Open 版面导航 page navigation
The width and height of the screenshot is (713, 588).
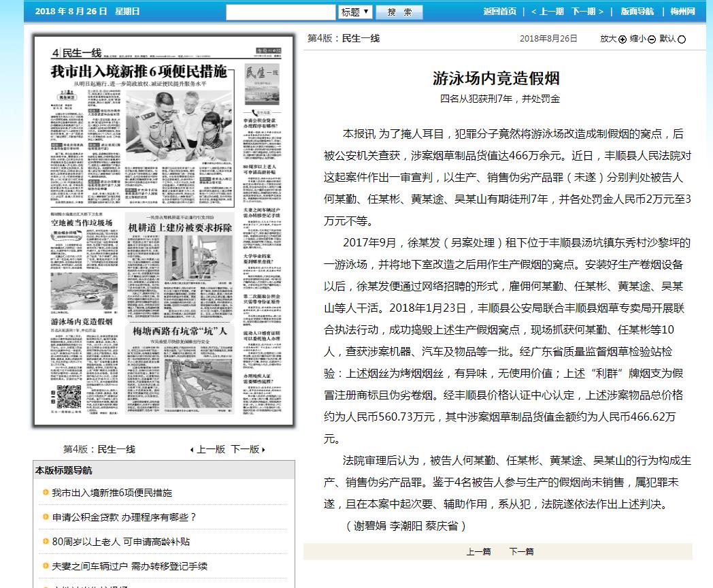click(x=637, y=12)
